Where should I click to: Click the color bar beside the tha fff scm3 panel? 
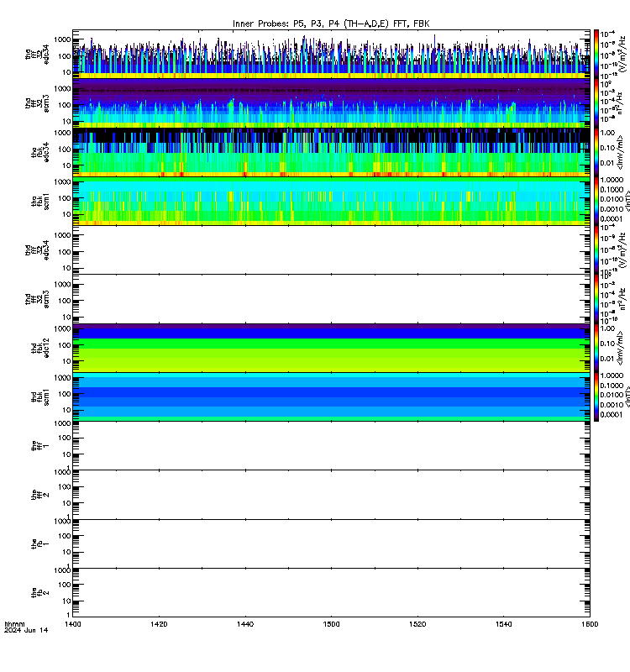point(596,103)
